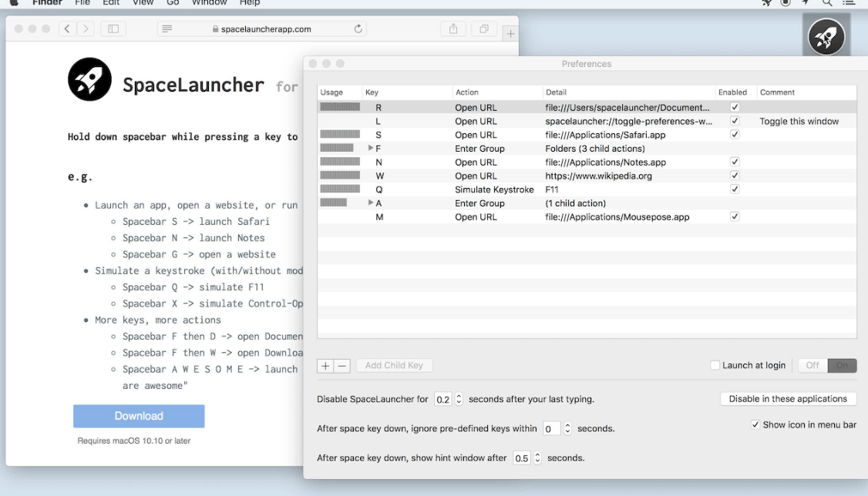The width and height of the screenshot is (868, 496).
Task: Select the file:///Applications/Notes.app detail cell
Action: 606,162
